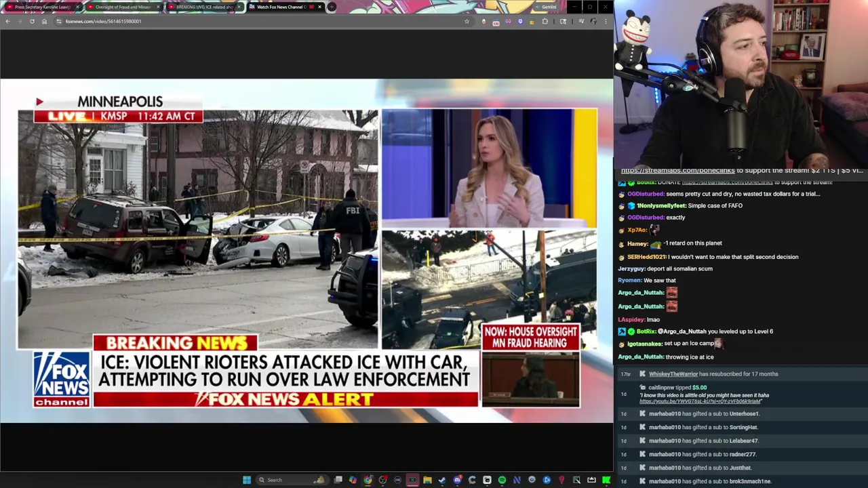
Task: Click the event gifting a sub to Justthat
Action: tap(741, 468)
